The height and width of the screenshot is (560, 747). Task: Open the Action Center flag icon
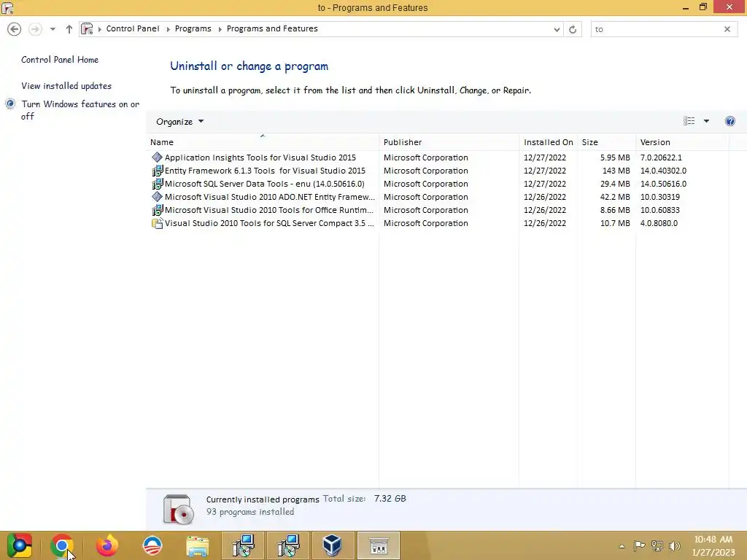(x=639, y=545)
